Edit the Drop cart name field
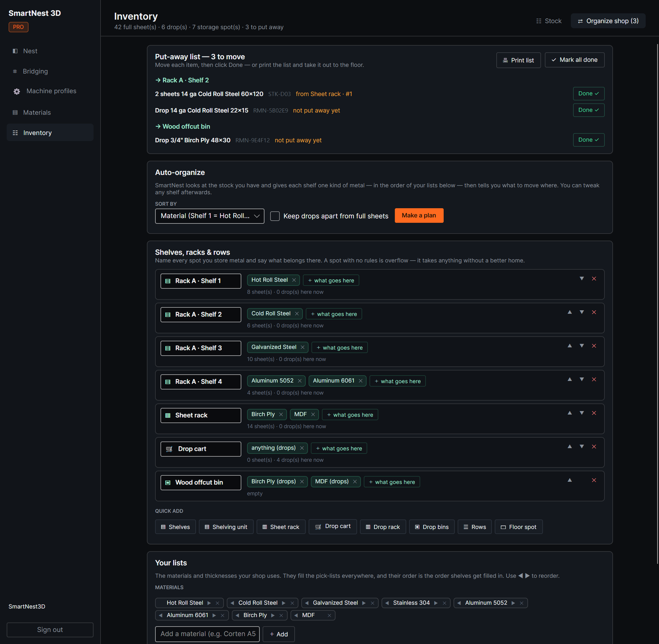This screenshot has width=659, height=644. [x=201, y=449]
